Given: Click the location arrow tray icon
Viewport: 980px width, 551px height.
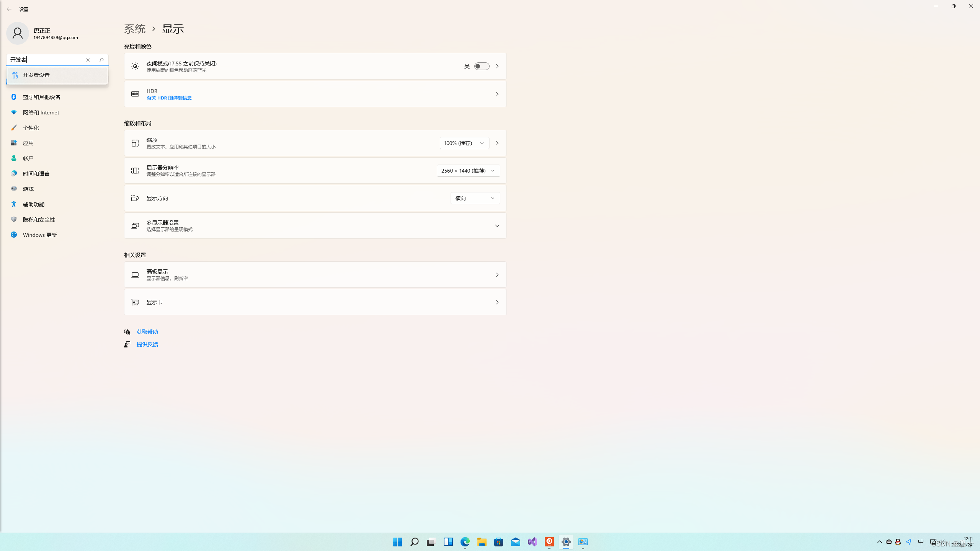Looking at the screenshot, I should 908,542.
